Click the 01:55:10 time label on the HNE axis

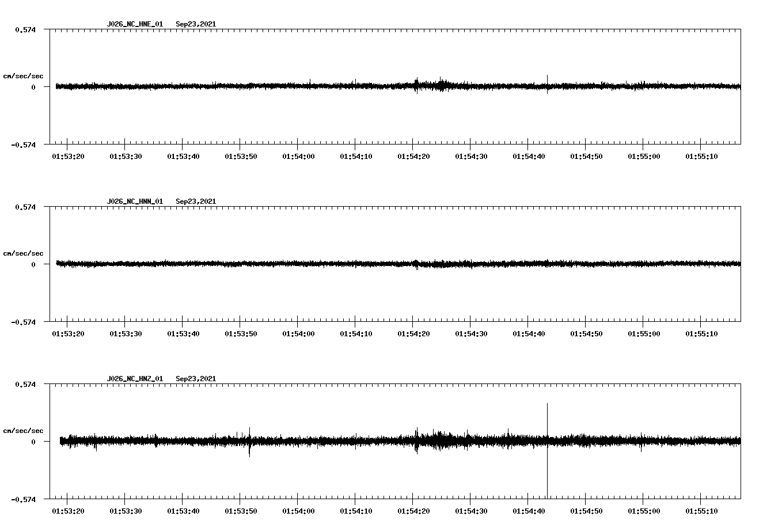pyautogui.click(x=701, y=157)
